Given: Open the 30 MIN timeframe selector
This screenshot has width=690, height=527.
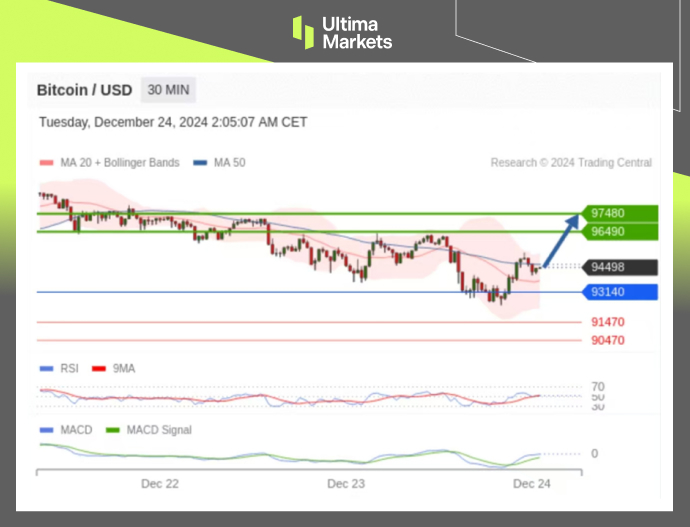Looking at the screenshot, I should pyautogui.click(x=168, y=90).
